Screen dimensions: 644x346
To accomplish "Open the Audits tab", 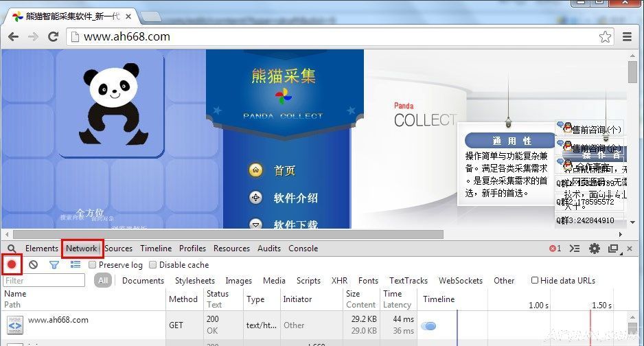I will (269, 249).
